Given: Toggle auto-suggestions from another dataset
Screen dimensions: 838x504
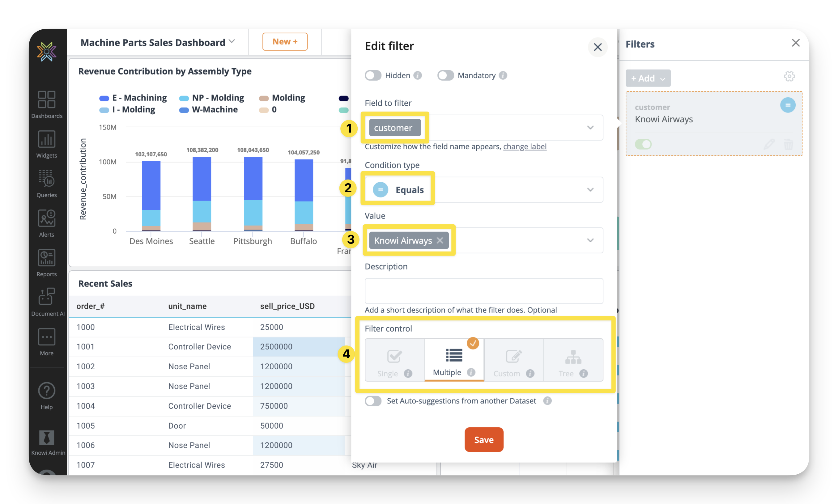Looking at the screenshot, I should [373, 401].
